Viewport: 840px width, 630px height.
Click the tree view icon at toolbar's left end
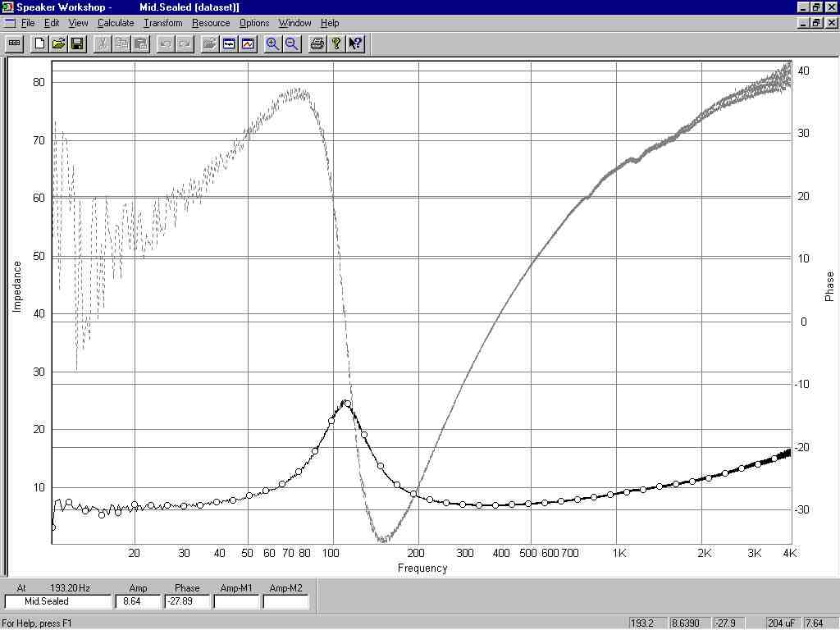click(x=14, y=43)
